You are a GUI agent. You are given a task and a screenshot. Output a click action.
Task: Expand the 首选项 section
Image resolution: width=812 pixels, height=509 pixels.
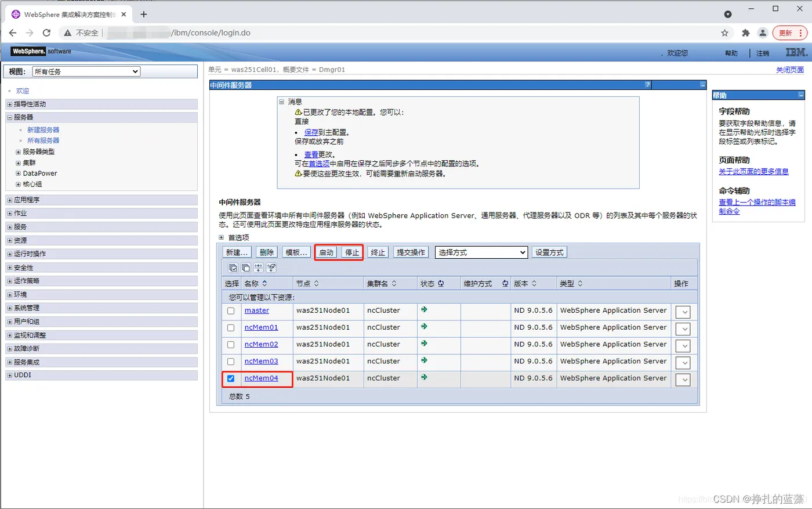pyautogui.click(x=221, y=237)
